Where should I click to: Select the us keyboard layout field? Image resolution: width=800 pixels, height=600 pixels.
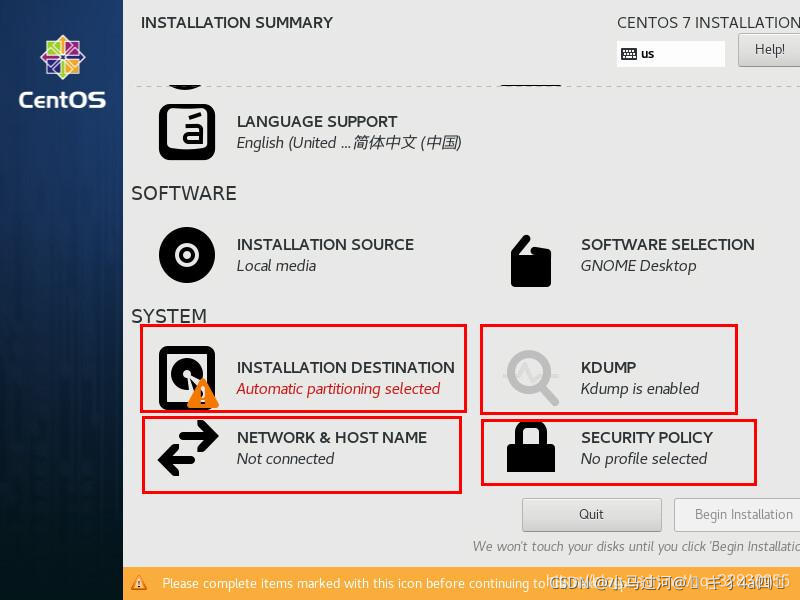point(670,54)
